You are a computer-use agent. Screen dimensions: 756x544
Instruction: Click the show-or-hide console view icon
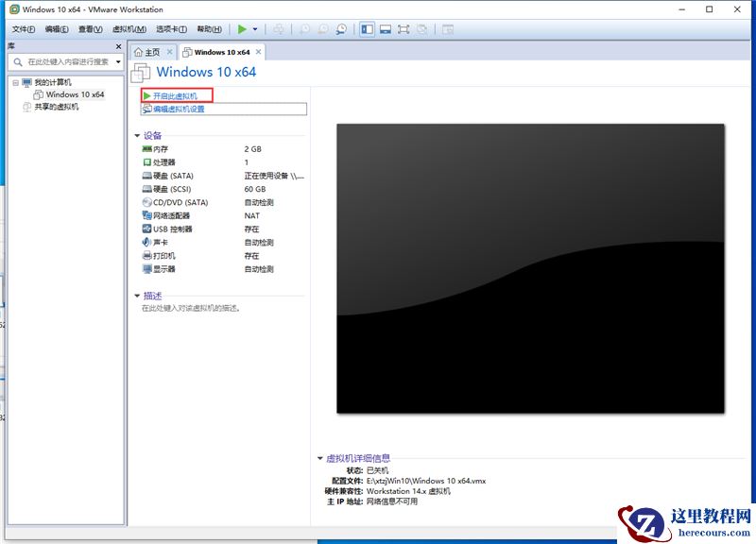pyautogui.click(x=384, y=28)
